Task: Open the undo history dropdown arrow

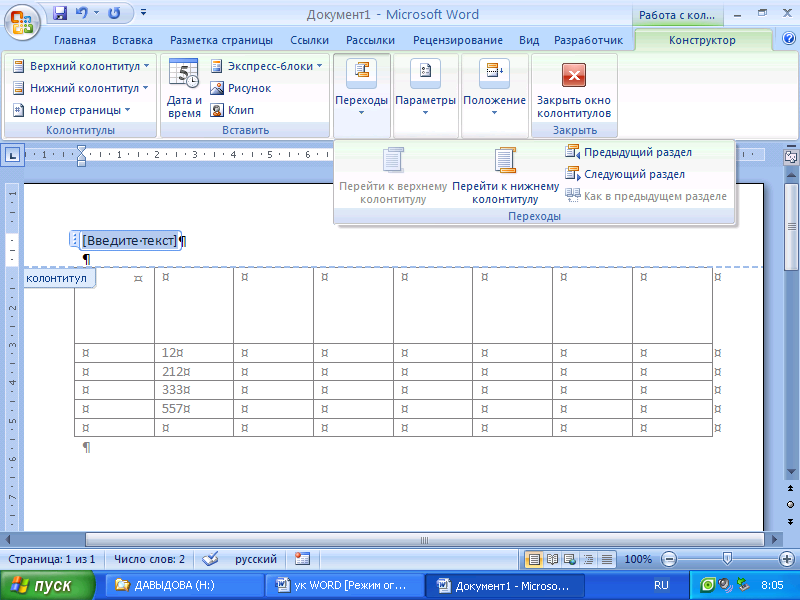Action: tap(96, 13)
